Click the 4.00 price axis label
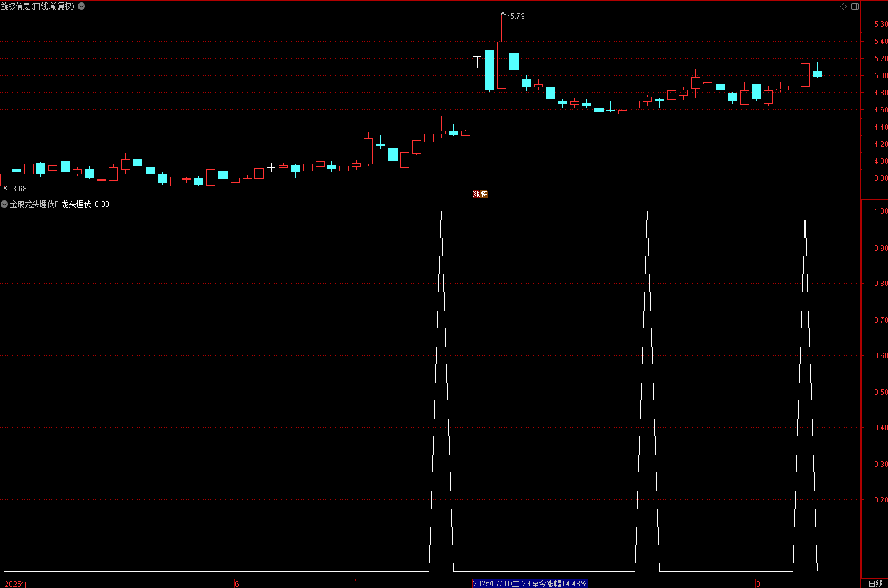 (881, 161)
